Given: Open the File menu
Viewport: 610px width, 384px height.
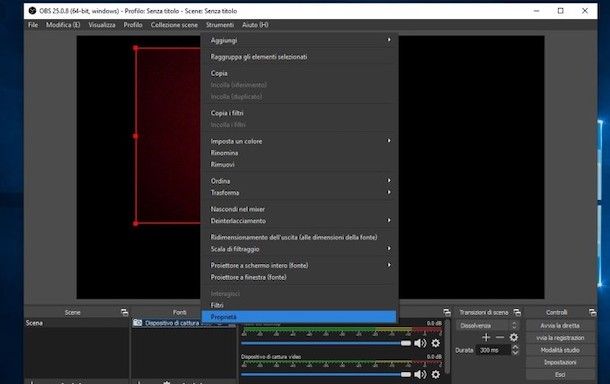Looking at the screenshot, I should point(33,25).
